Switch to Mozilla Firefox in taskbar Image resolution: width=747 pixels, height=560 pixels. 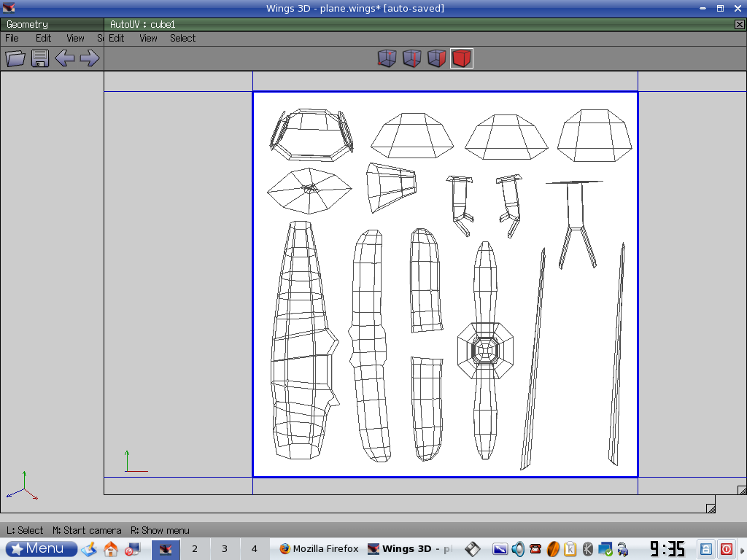tap(319, 549)
